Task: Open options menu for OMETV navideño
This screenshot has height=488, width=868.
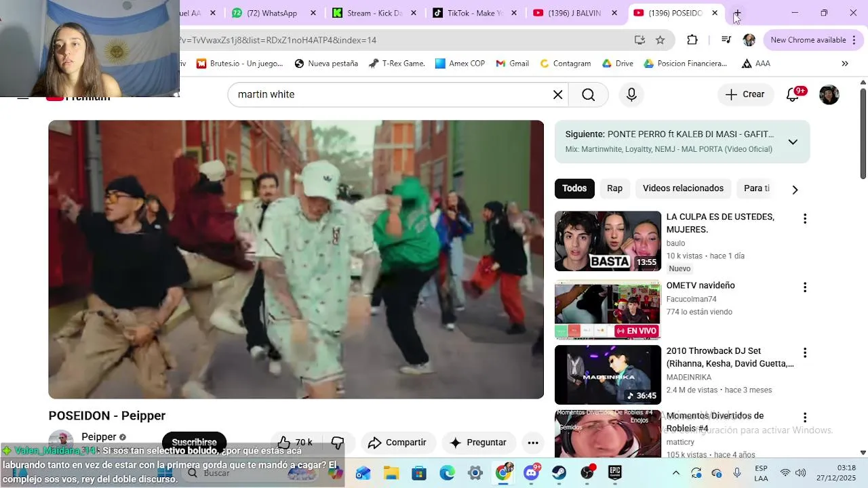Action: point(805,287)
